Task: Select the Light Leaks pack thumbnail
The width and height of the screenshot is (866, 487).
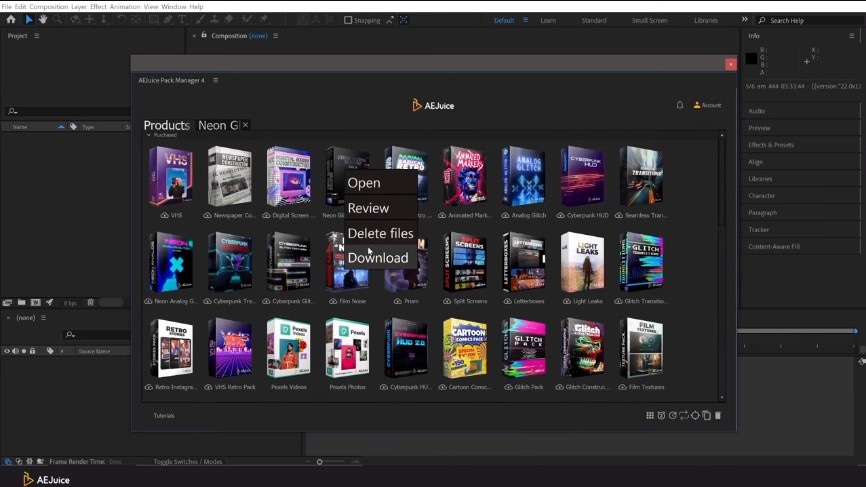Action: (x=582, y=262)
